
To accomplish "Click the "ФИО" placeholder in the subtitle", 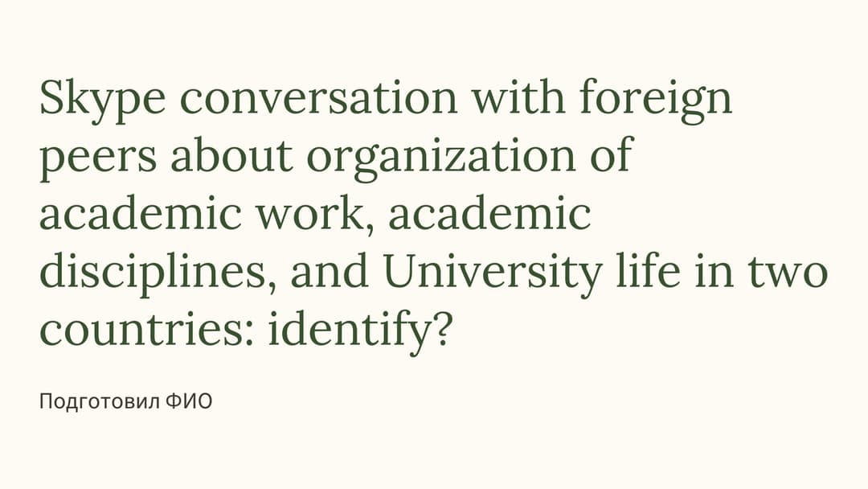I will [x=190, y=401].
